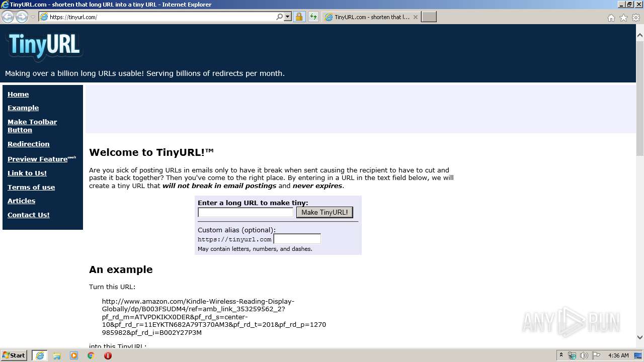
Task: Open Favorites star icon
Action: [x=623, y=18]
